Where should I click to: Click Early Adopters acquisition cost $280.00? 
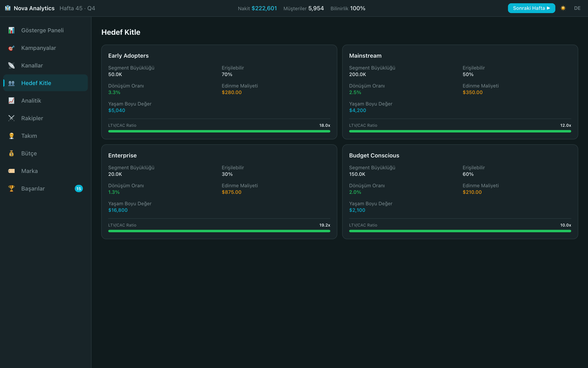(232, 92)
